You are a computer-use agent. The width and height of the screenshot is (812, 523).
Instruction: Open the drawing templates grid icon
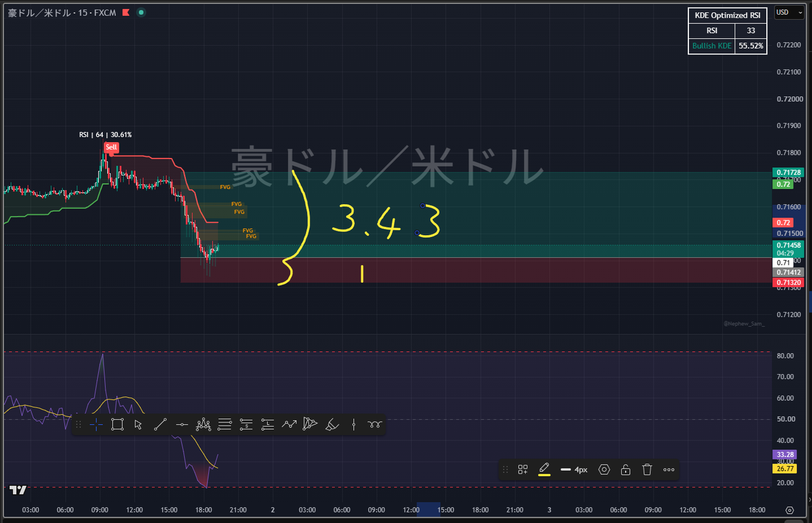523,470
